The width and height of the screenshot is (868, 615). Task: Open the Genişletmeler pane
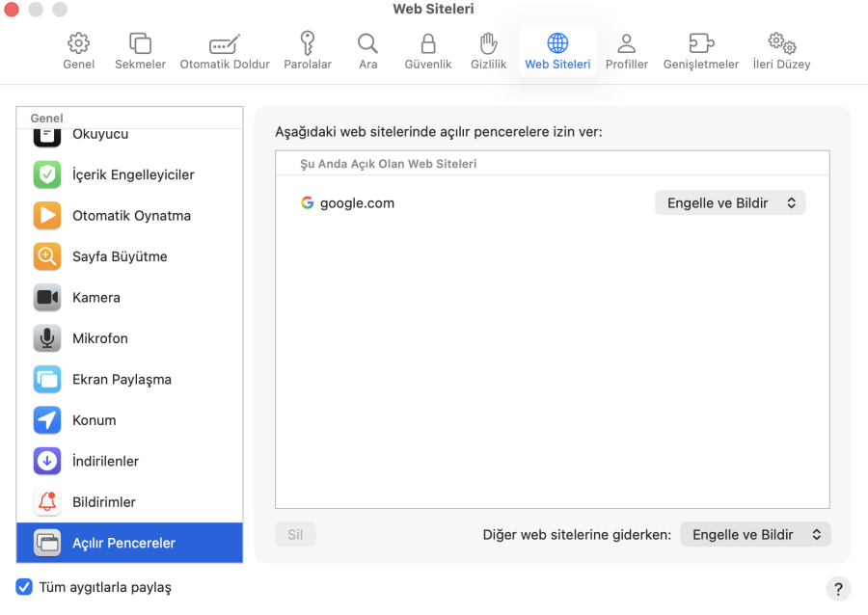click(x=700, y=49)
